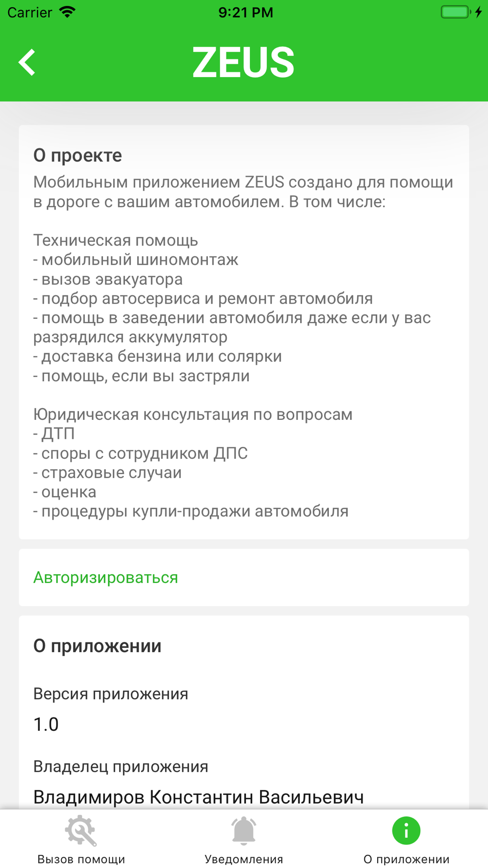
Task: Switch to О приложении tab label
Action: point(406,859)
